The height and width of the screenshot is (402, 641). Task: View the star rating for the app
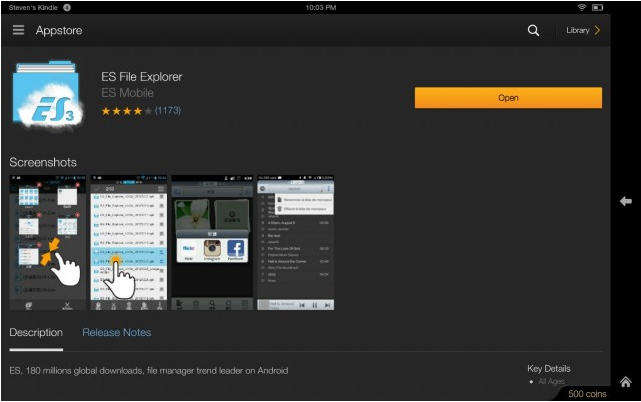(126, 111)
